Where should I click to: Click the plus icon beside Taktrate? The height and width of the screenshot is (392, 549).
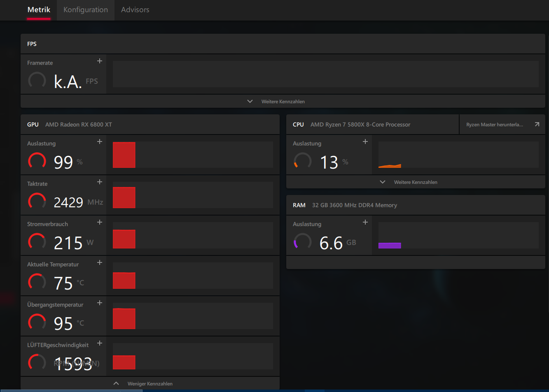[100, 181]
